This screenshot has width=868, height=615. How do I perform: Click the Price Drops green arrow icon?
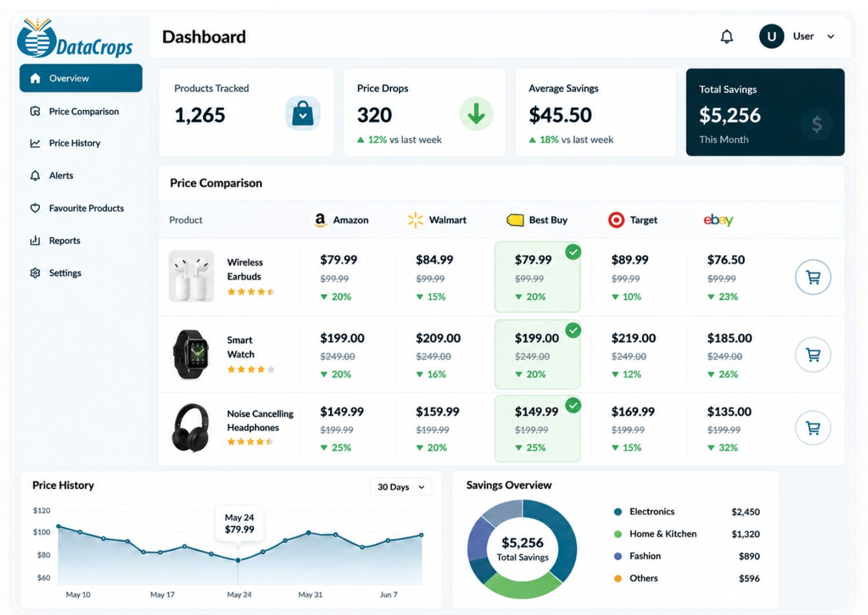point(476,113)
